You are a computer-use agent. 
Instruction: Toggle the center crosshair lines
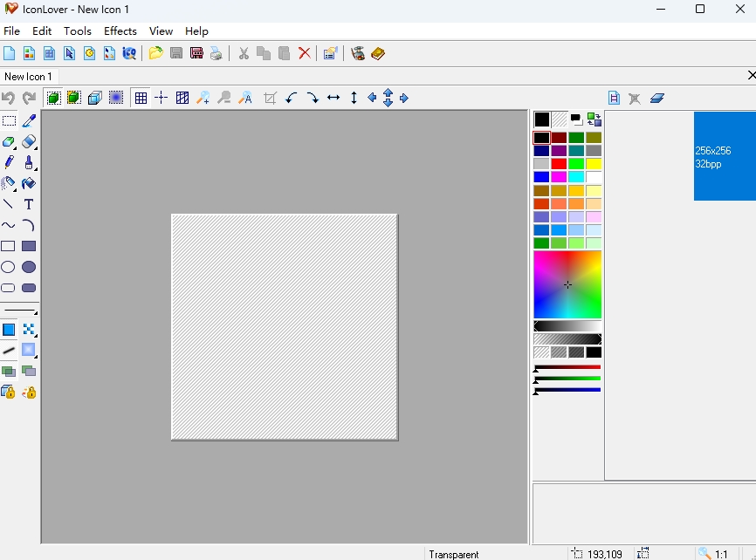pos(161,98)
